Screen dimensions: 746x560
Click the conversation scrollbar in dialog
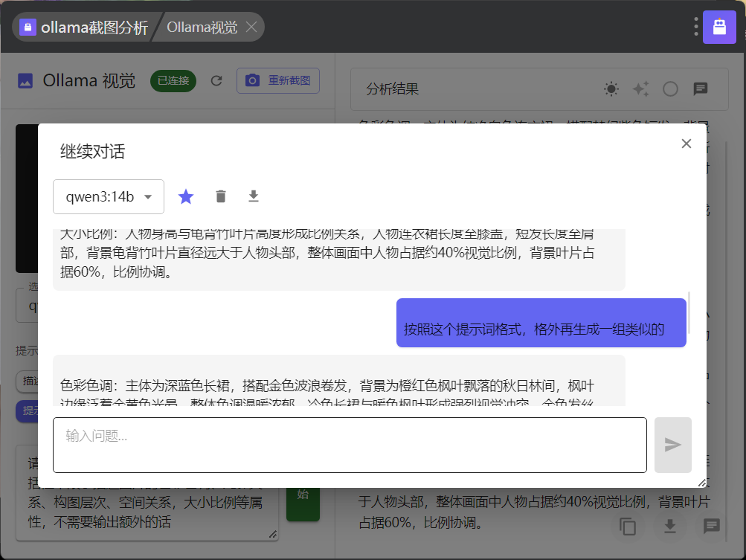[689, 312]
